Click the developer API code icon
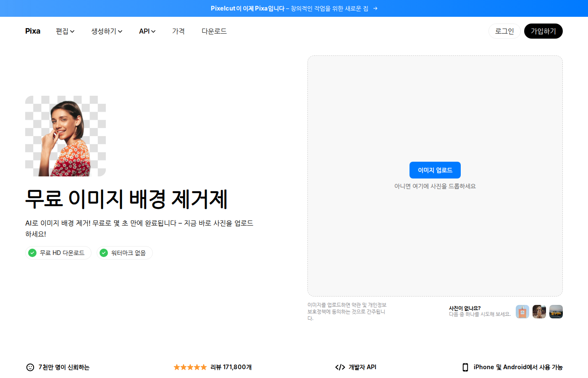588x378 pixels. [339, 367]
